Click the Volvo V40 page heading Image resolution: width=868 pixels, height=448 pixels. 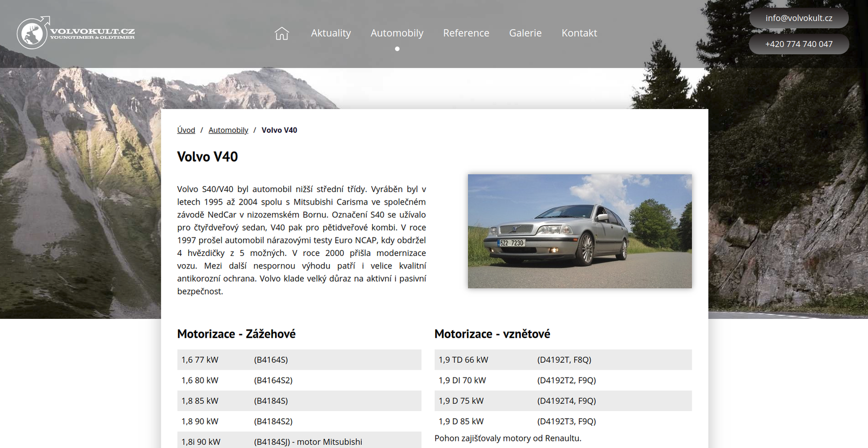coord(208,157)
